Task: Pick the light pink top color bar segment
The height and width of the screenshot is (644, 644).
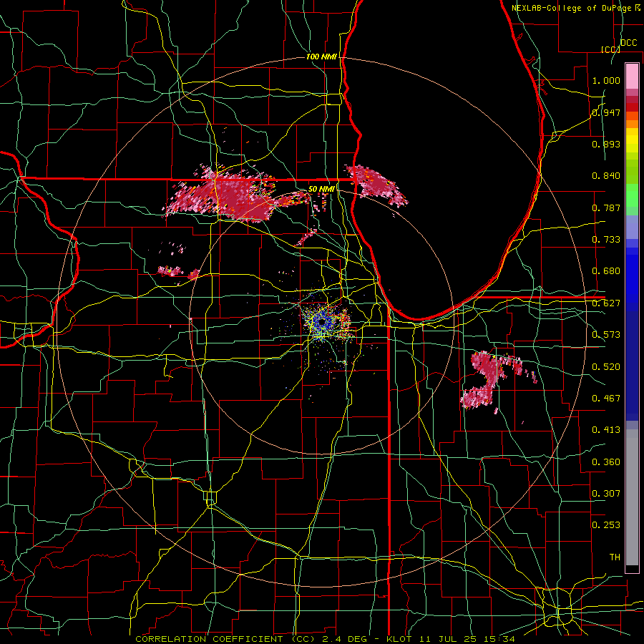Action: 632,76
